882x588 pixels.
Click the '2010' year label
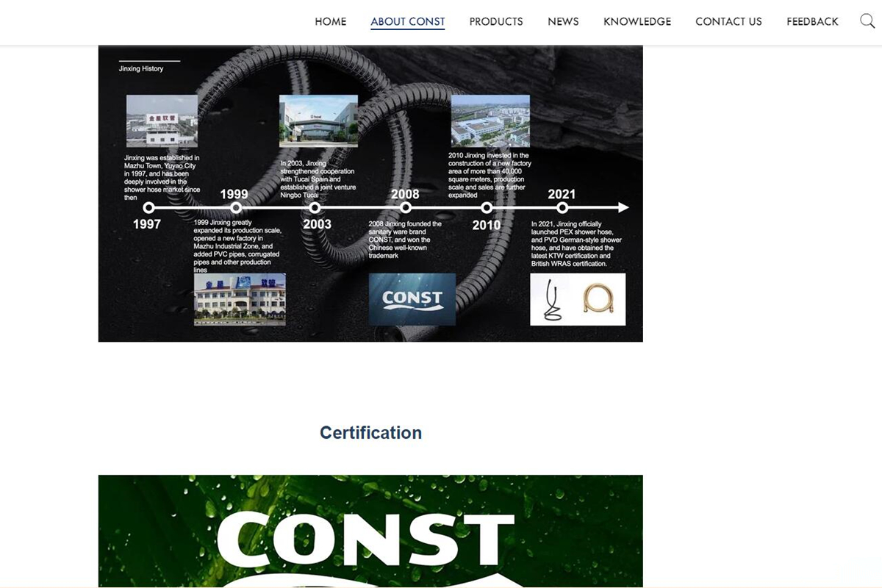click(x=486, y=225)
